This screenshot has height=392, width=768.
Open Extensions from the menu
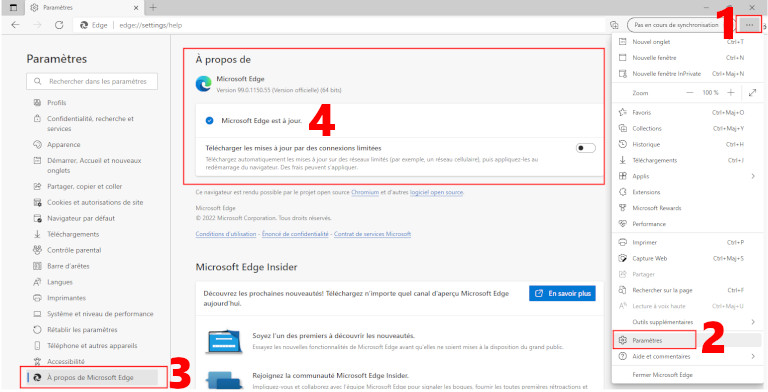pos(686,192)
